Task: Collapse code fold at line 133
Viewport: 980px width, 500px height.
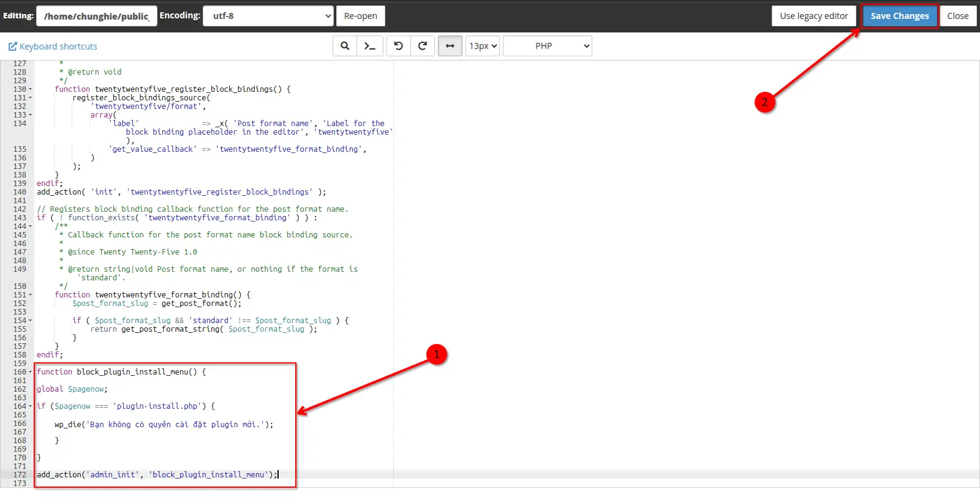Action: pos(31,115)
